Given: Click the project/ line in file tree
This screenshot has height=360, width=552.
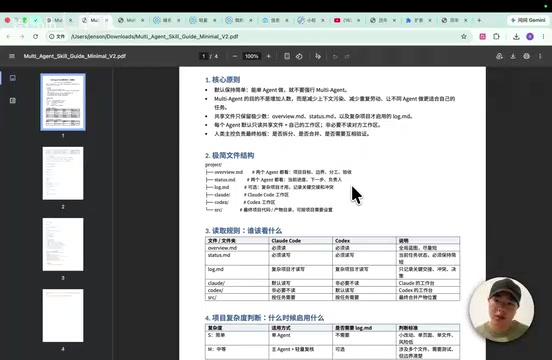Looking at the screenshot, I should [x=213, y=165].
